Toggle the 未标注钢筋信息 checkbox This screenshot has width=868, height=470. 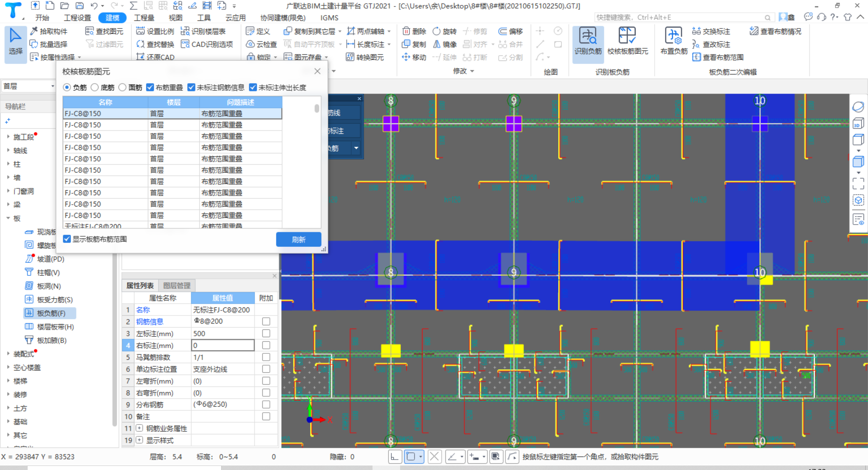coord(191,88)
